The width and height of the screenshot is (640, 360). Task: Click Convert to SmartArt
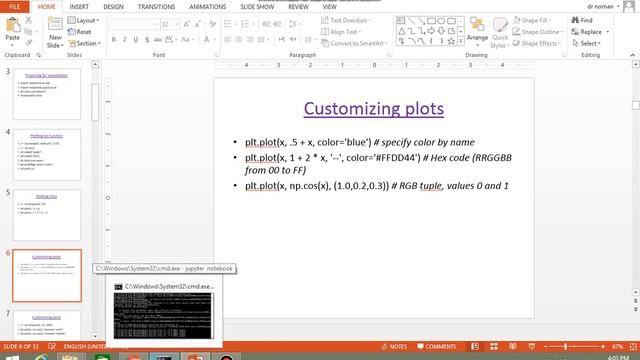[354, 43]
